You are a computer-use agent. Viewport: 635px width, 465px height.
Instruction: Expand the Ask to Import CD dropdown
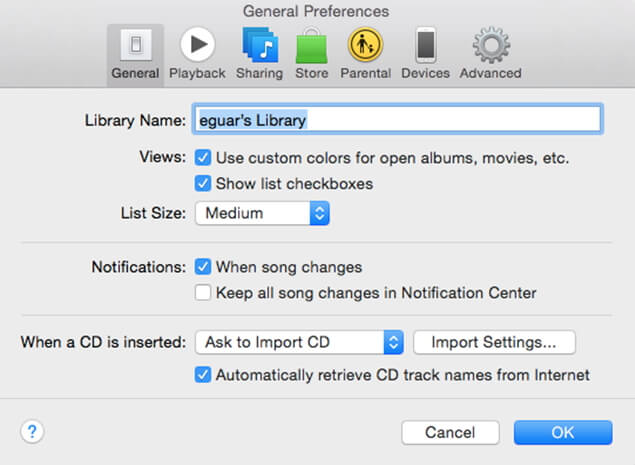coord(299,342)
